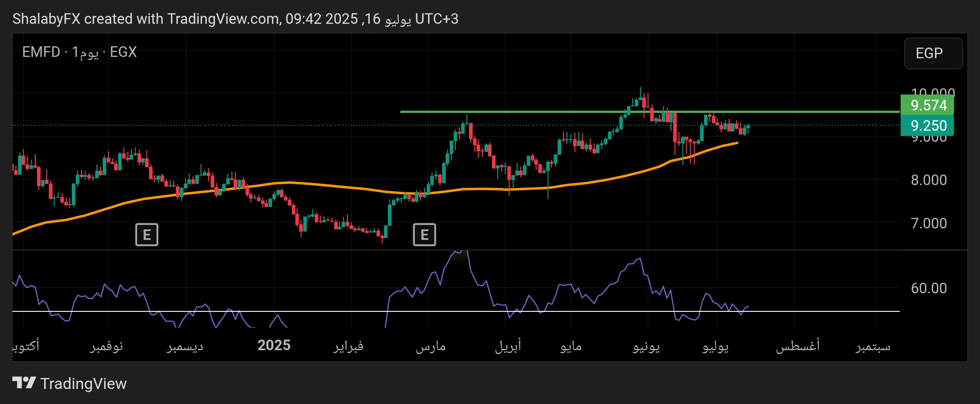980x404 pixels.
Task: Click the أغسطس month label
Action: pos(798,346)
